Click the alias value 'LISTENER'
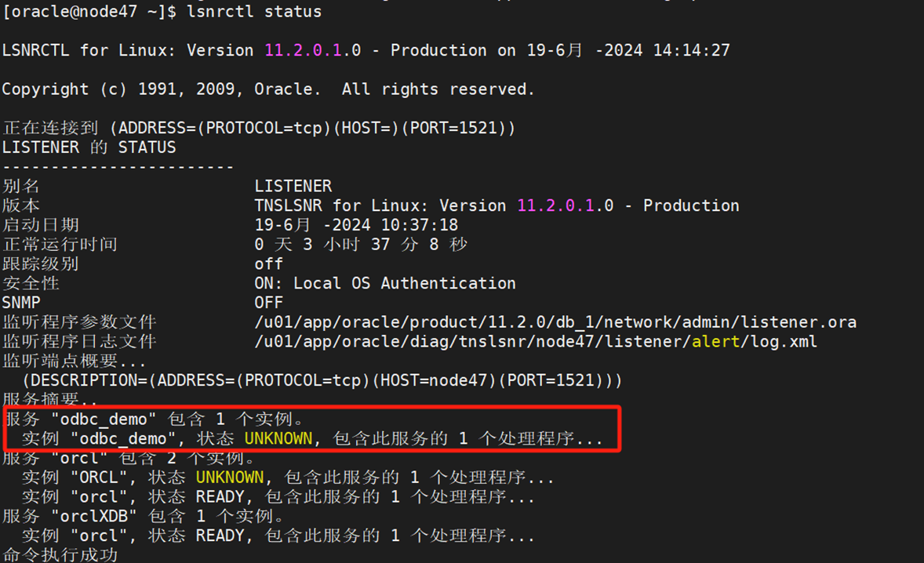 coord(293,187)
